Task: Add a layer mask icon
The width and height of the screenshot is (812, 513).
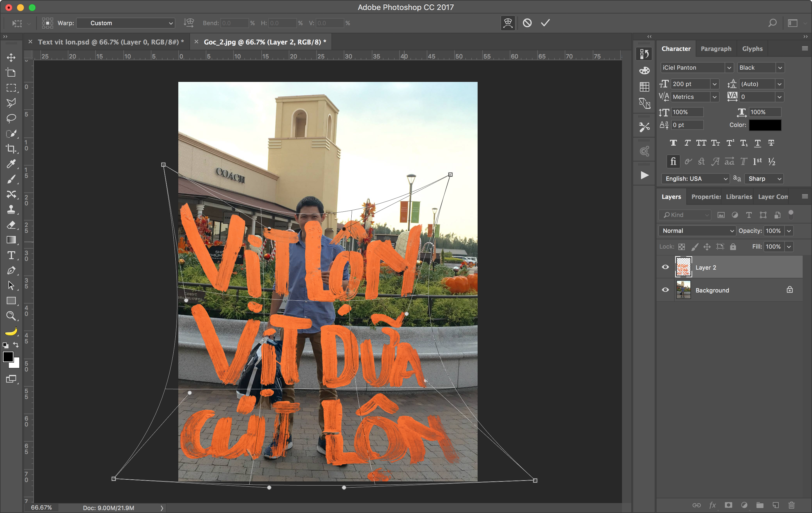Action: 728,505
